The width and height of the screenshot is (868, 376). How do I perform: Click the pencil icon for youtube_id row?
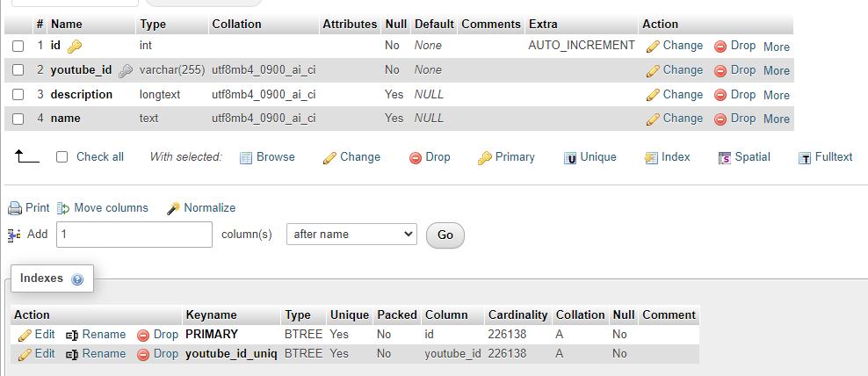pos(653,70)
